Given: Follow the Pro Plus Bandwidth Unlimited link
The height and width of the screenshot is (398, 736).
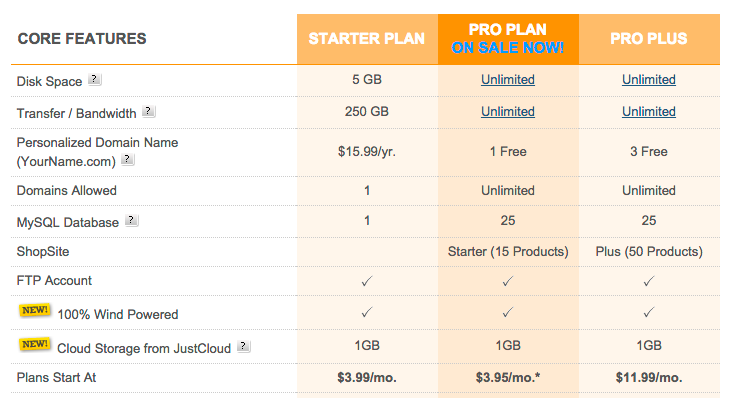Looking at the screenshot, I should tap(649, 112).
